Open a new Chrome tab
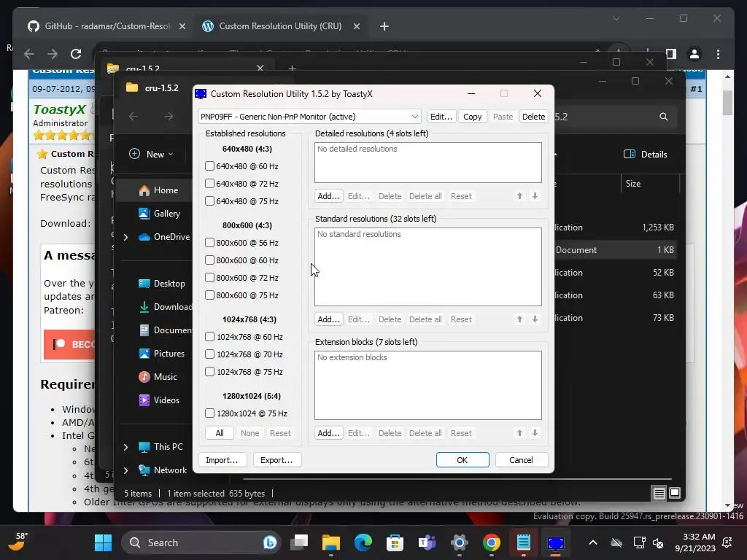 pyautogui.click(x=384, y=26)
